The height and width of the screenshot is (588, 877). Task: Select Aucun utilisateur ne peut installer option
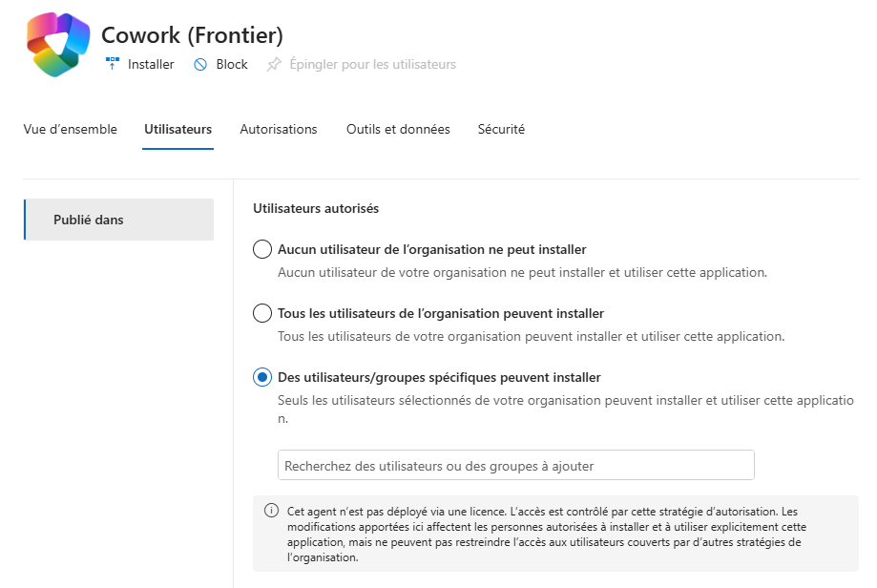262,250
